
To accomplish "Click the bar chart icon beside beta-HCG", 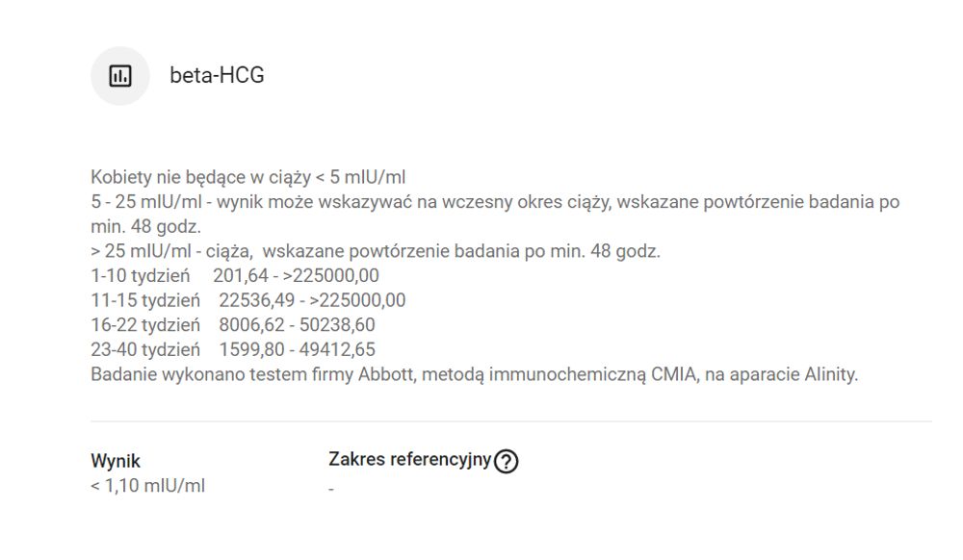I will coord(120,76).
